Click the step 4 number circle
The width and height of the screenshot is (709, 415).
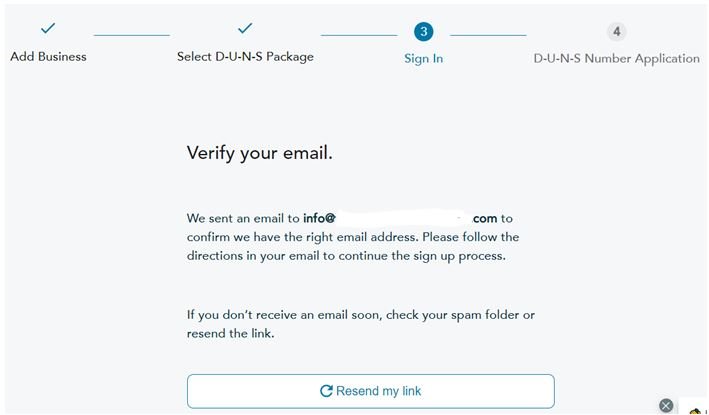tap(617, 32)
